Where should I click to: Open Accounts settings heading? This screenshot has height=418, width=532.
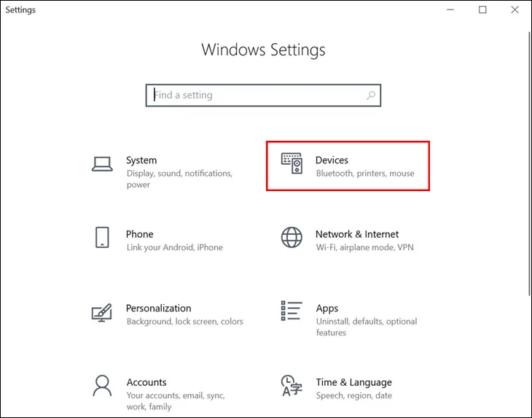(x=146, y=382)
